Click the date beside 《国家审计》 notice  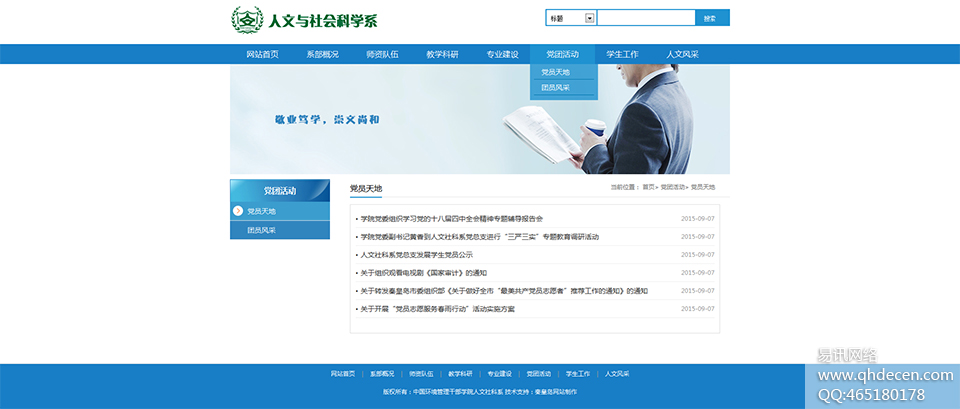[x=698, y=272]
